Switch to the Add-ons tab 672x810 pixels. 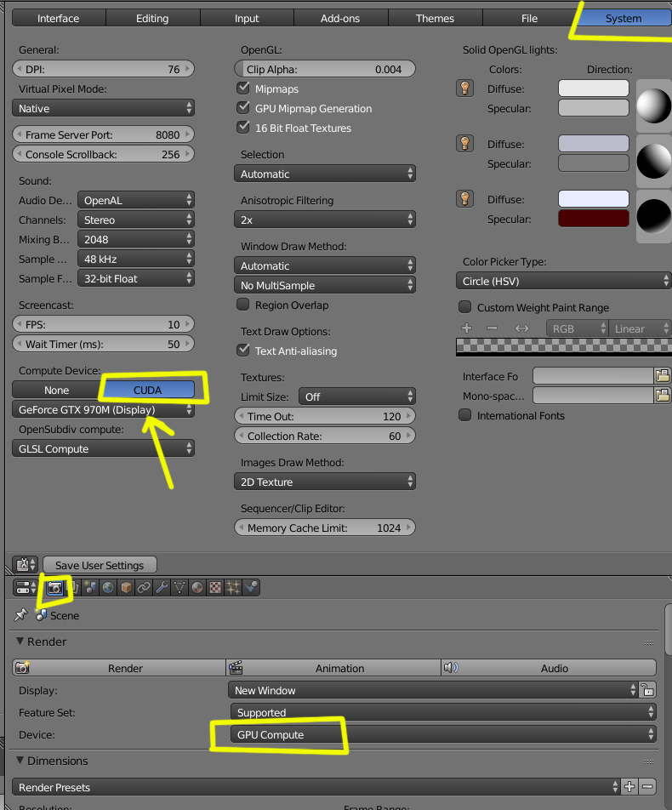point(340,18)
